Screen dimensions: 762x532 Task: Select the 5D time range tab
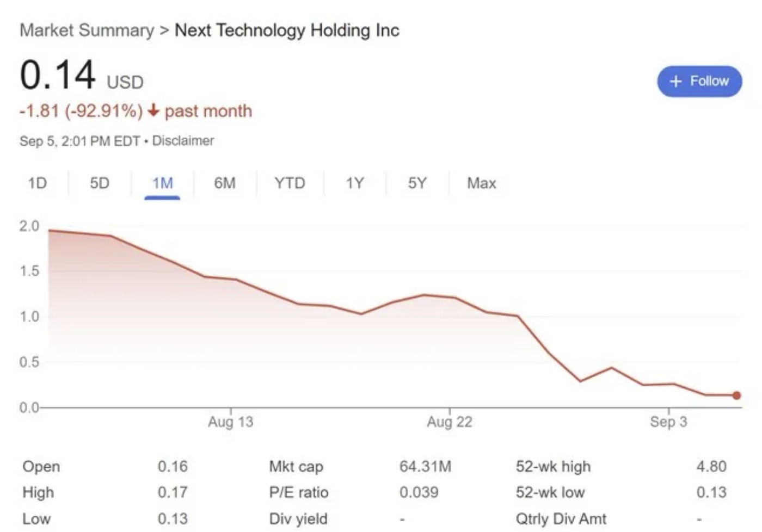[100, 183]
